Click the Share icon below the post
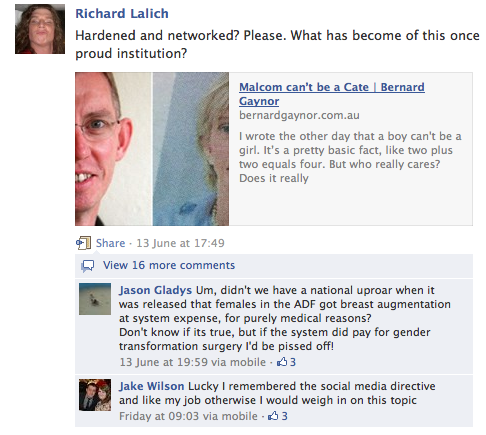The image size is (486, 435). coord(83,243)
